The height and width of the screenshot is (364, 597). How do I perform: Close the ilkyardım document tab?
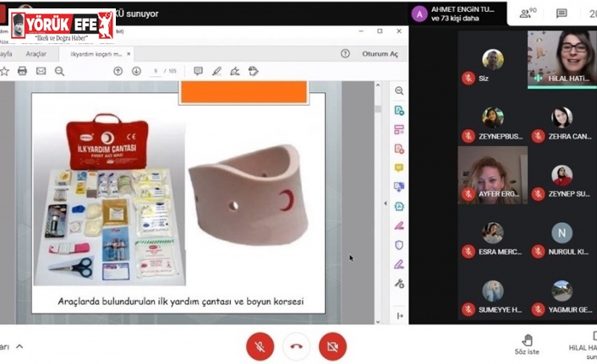(x=129, y=54)
